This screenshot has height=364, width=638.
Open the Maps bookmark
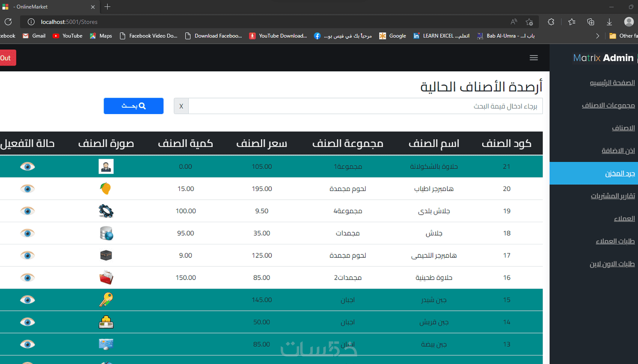101,36
